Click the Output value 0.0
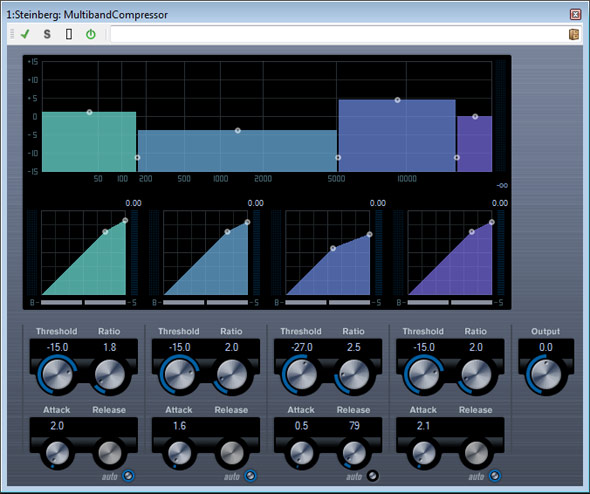 coord(546,347)
